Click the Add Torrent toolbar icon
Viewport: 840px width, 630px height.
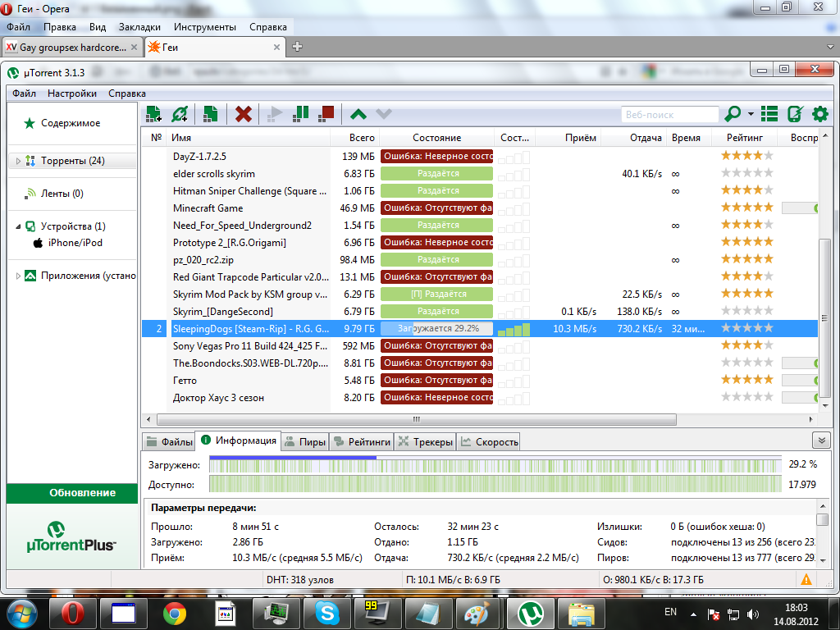pyautogui.click(x=153, y=113)
